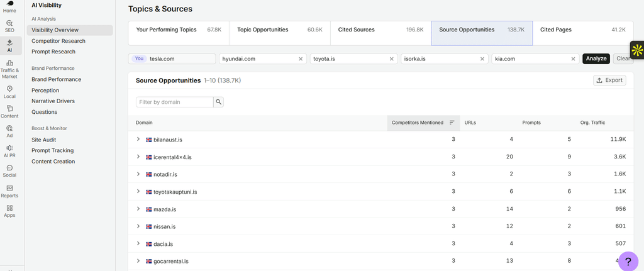This screenshot has width=644, height=271.
Task: Click the Analyze button
Action: [x=596, y=58]
